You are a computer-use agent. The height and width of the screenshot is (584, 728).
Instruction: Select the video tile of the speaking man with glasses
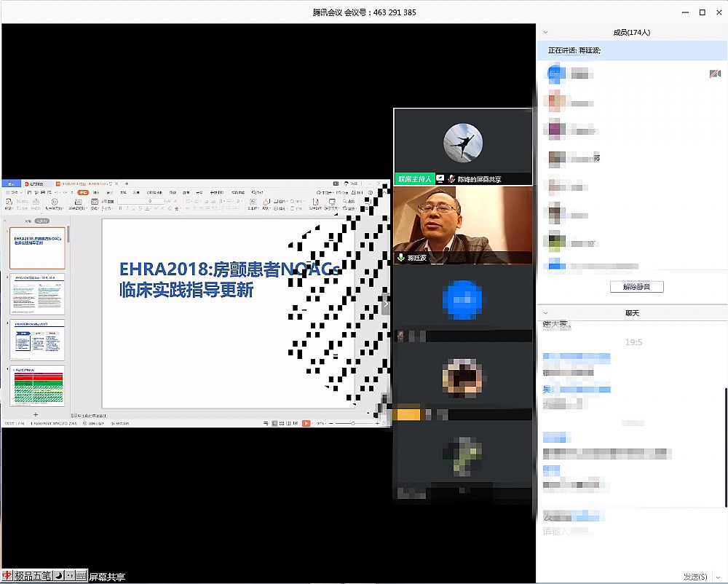pyautogui.click(x=463, y=226)
